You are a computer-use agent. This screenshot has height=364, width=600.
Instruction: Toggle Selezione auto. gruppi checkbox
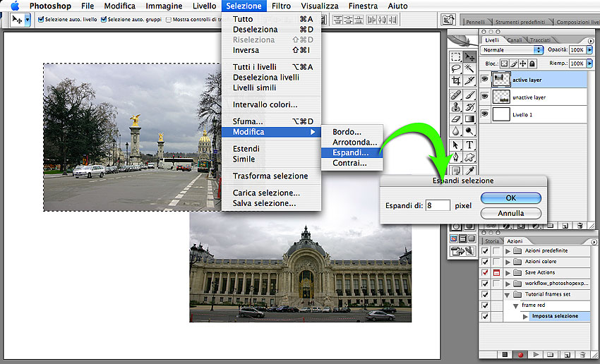pyautogui.click(x=104, y=19)
